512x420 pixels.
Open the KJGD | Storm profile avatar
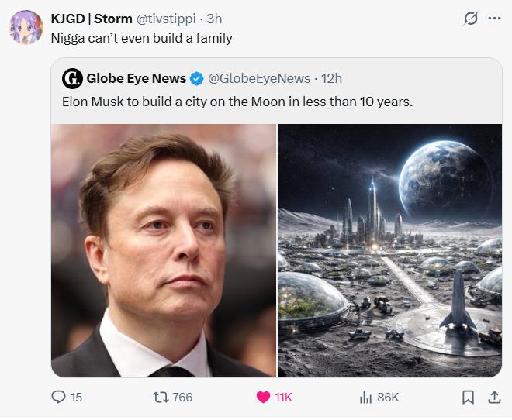(x=26, y=28)
